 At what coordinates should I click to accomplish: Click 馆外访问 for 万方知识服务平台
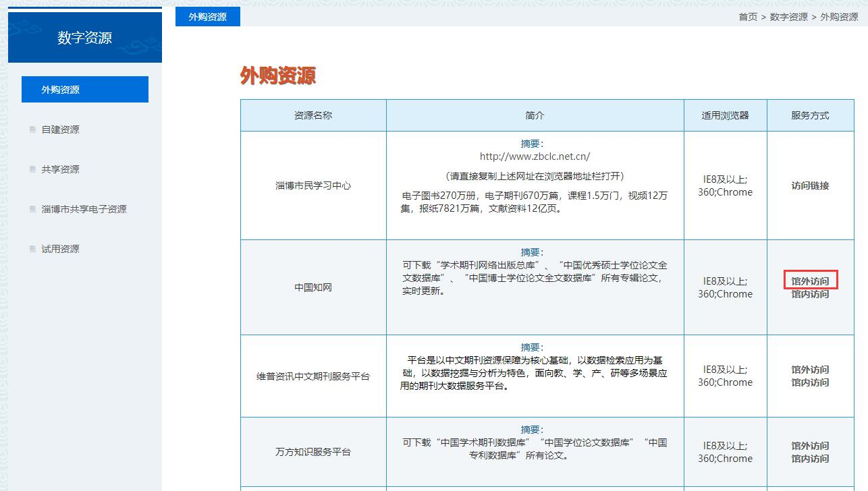(x=810, y=446)
